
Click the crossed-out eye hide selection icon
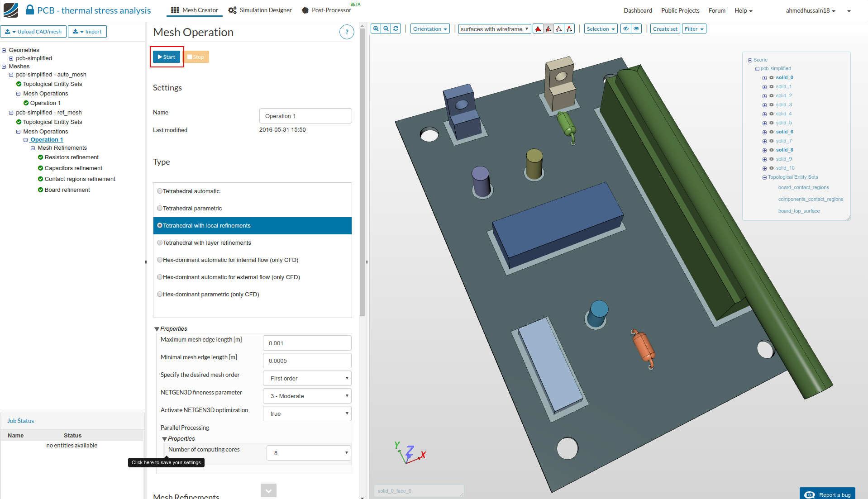coord(626,29)
